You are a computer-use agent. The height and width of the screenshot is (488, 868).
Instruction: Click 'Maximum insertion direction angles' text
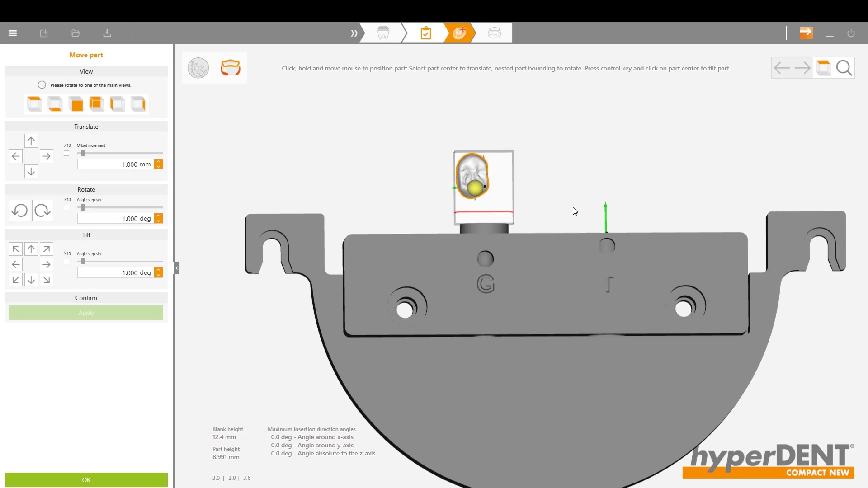pyautogui.click(x=311, y=429)
